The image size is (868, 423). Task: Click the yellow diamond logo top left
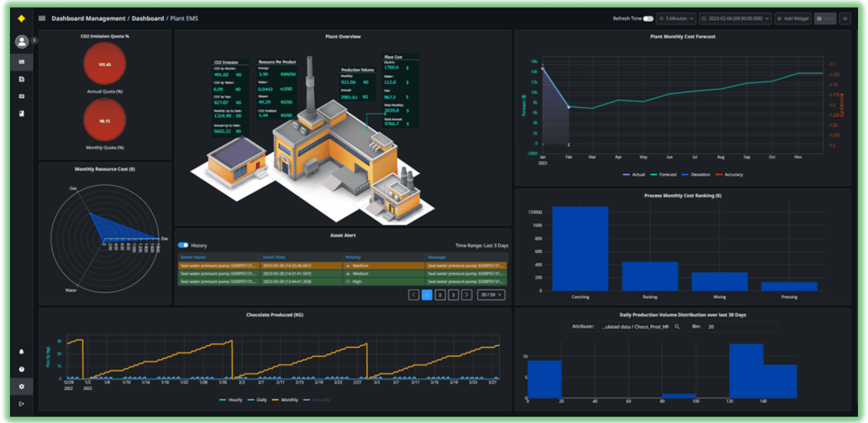click(22, 19)
